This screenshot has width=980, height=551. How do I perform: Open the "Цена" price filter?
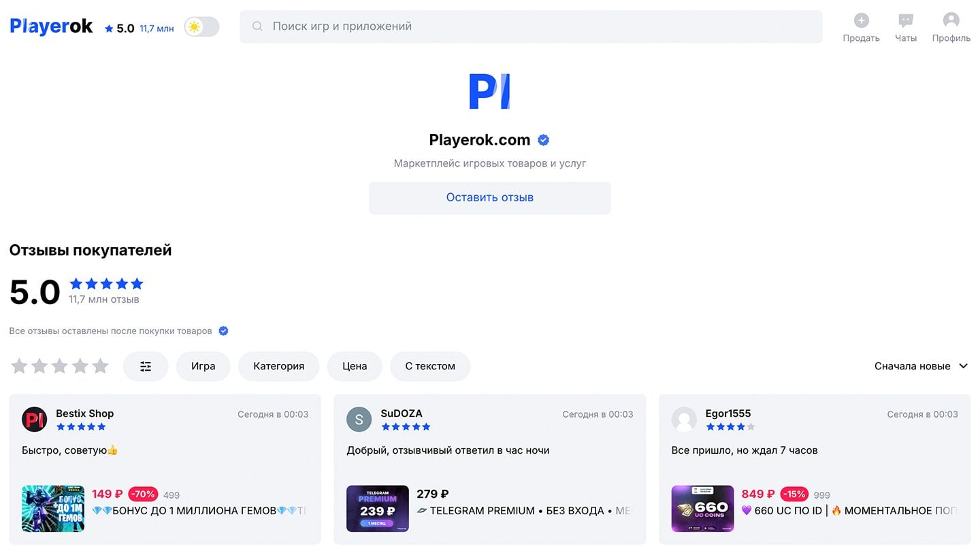click(355, 366)
